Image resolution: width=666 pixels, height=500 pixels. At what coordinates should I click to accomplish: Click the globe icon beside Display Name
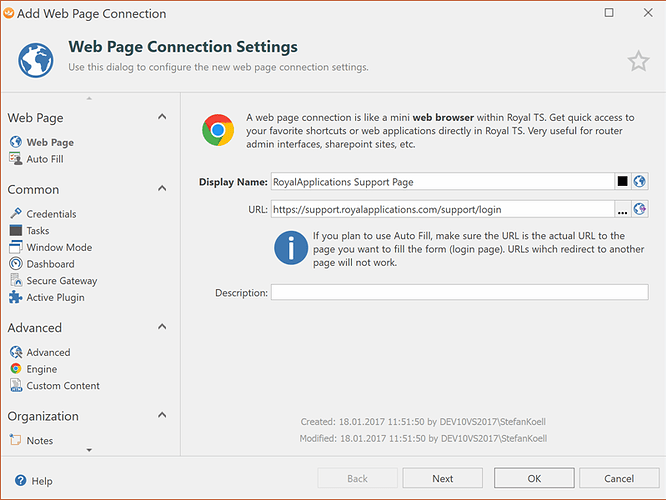pyautogui.click(x=640, y=181)
